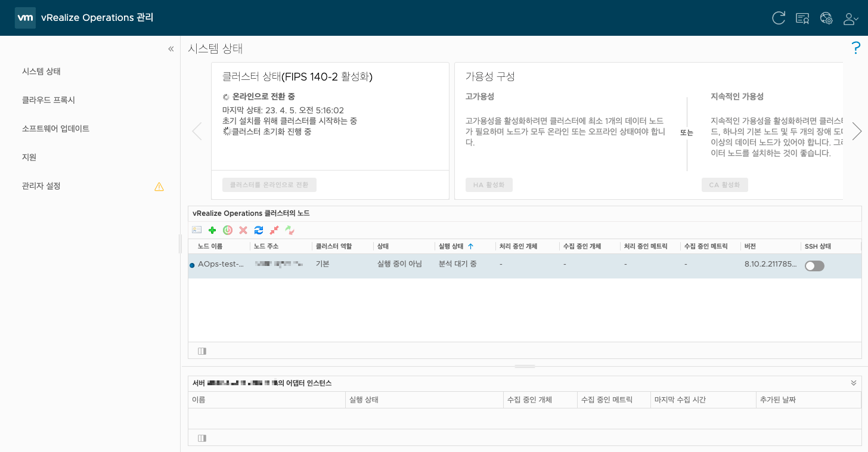Click the 수집 중인 개체 header in node table
This screenshot has width=868, height=452.
point(590,246)
